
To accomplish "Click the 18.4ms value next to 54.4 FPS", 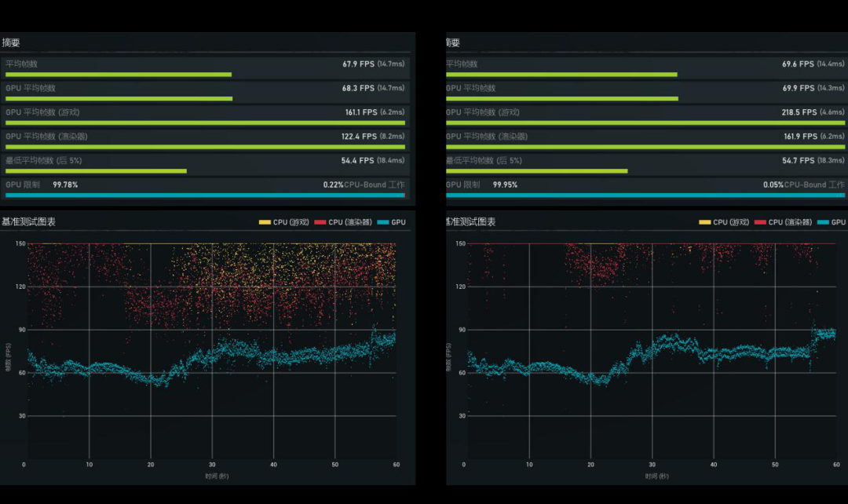I will tap(391, 161).
